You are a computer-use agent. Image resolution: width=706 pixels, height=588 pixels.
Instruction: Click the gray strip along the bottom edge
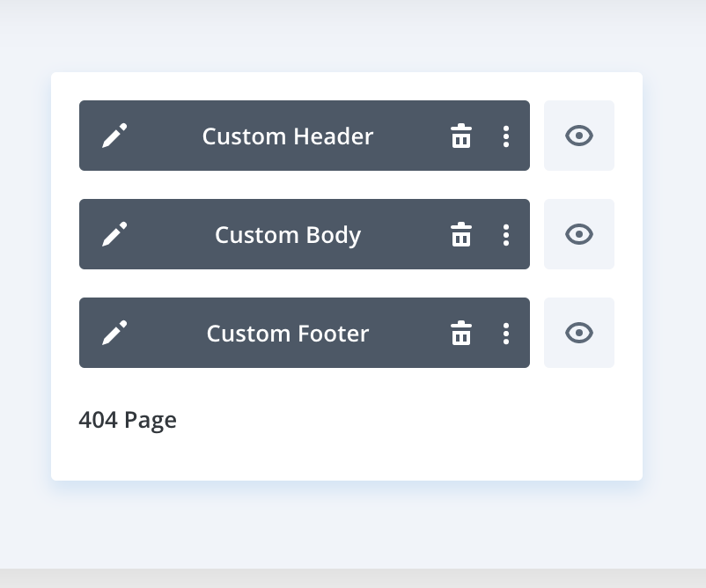(353, 578)
